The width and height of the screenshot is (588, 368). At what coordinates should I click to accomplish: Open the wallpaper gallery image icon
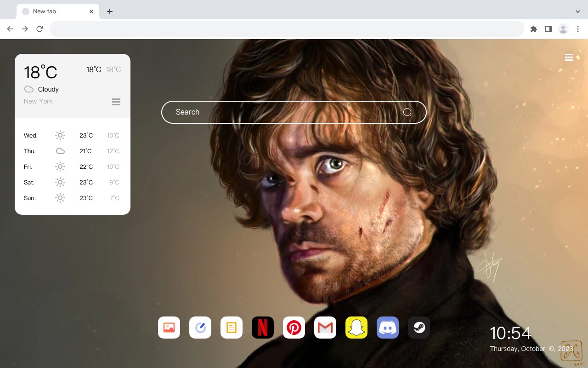169,328
